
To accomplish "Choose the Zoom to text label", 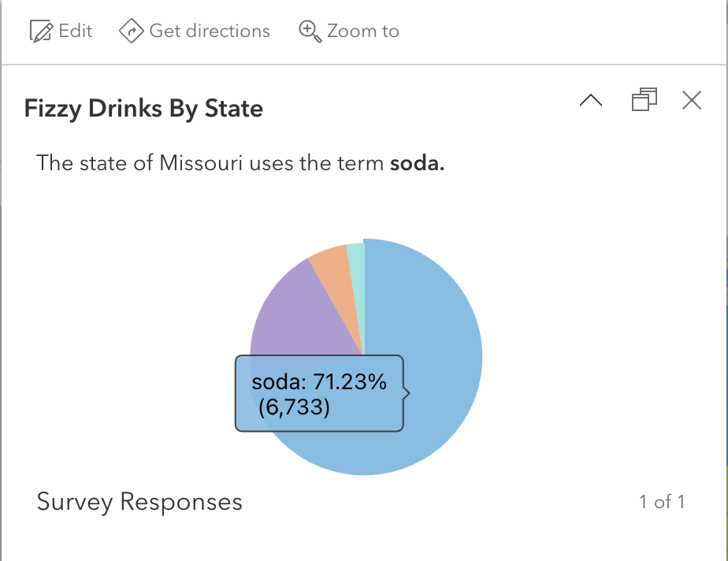I will point(363,32).
